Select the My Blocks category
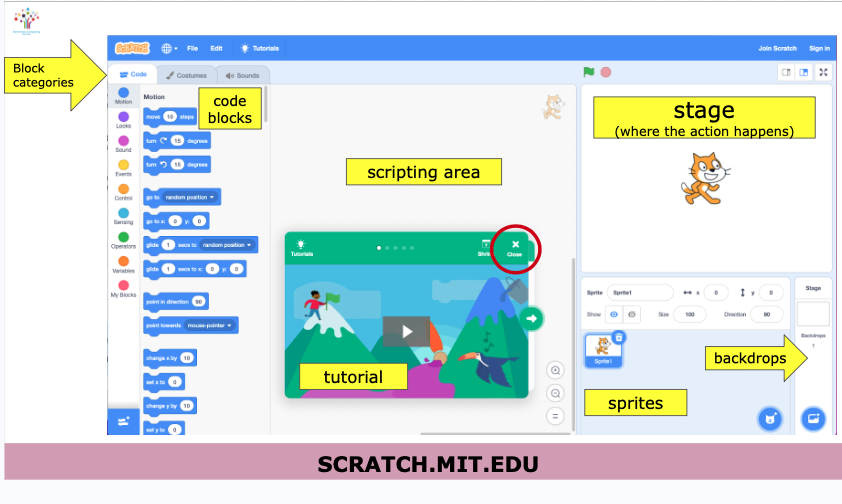Screen dimensions: 842x504 click(x=124, y=289)
